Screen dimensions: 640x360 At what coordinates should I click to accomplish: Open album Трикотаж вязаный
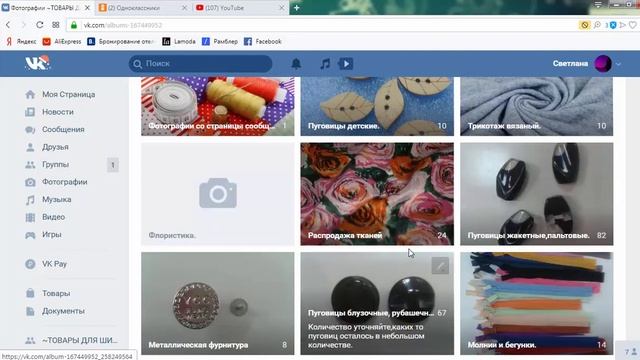coord(537,106)
